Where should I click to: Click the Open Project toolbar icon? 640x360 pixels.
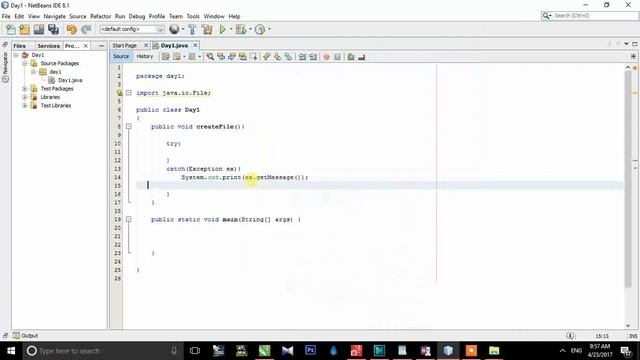(x=39, y=29)
